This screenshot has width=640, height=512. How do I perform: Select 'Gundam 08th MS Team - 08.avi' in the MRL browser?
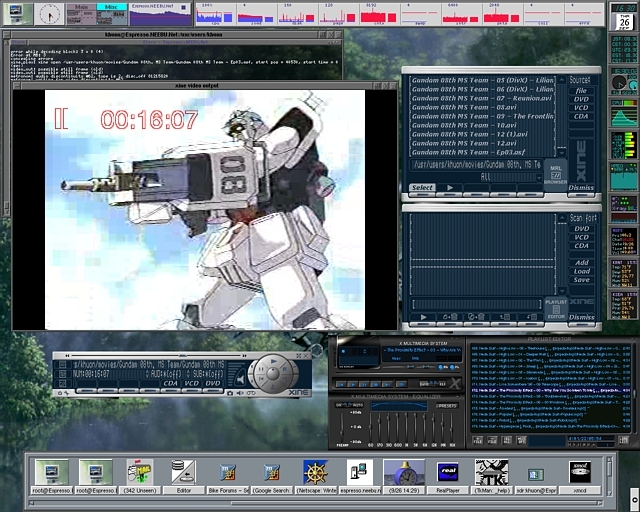pyautogui.click(x=482, y=107)
